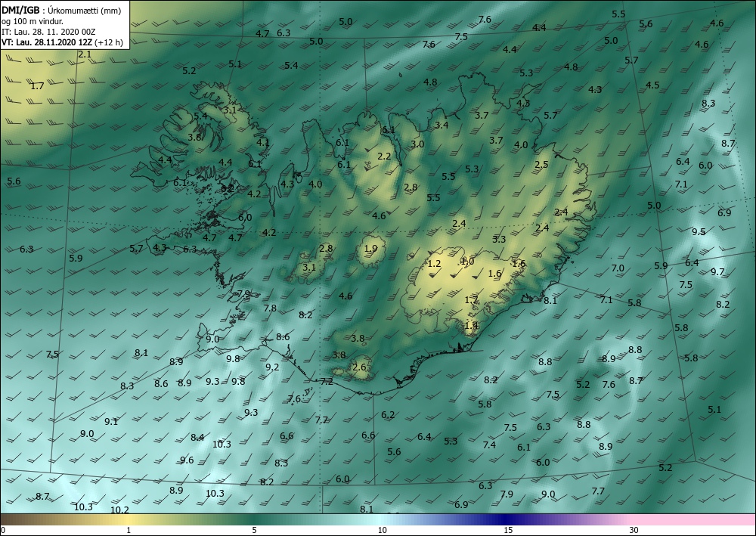The image size is (756, 536).
Task: Click the 1 tick on the color scale
Action: 128,530
